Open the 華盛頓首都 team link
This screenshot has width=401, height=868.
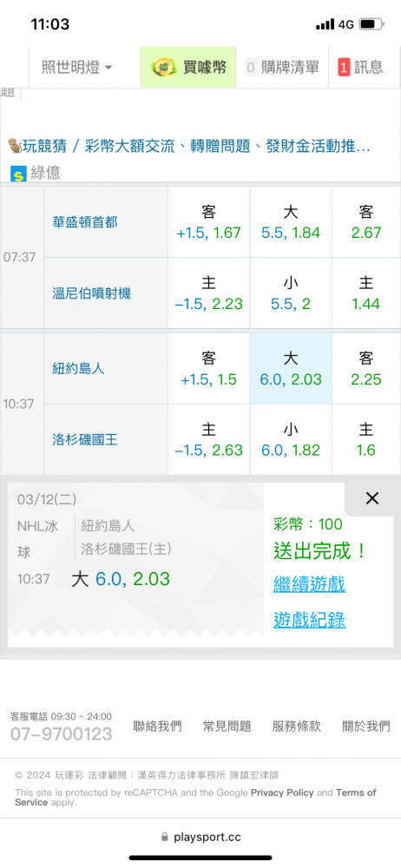pyautogui.click(x=85, y=222)
